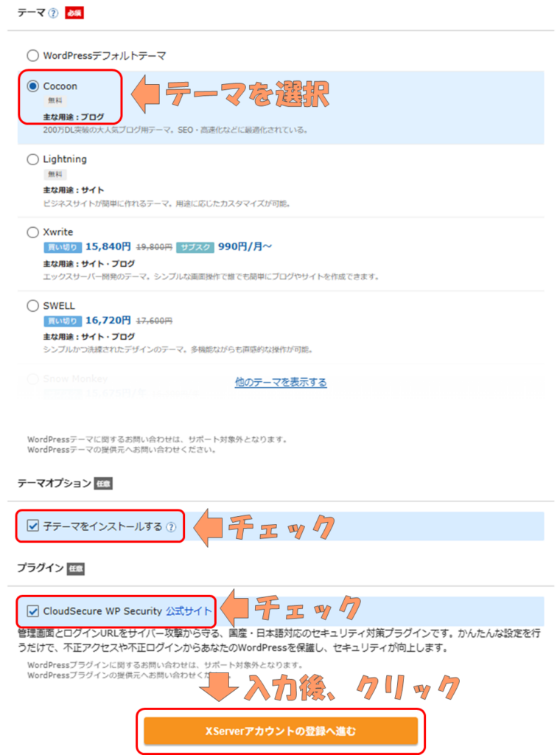Select WordPressデフォルトテーマ radio button
Viewport: 560px width, 755px height.
(x=32, y=56)
